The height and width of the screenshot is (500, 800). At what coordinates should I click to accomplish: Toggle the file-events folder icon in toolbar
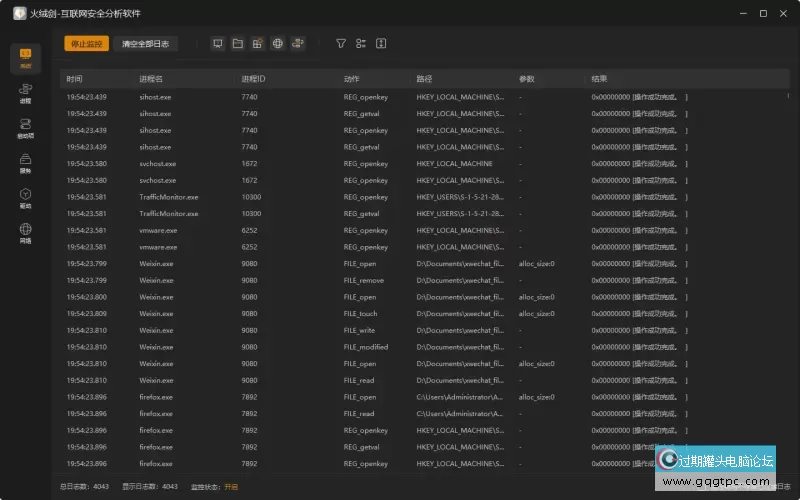pyautogui.click(x=238, y=44)
